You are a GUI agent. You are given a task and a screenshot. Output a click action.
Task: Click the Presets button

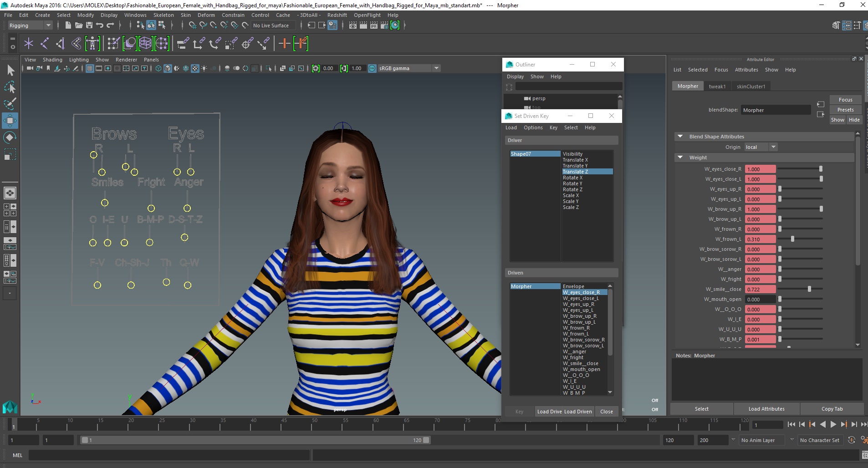click(845, 110)
